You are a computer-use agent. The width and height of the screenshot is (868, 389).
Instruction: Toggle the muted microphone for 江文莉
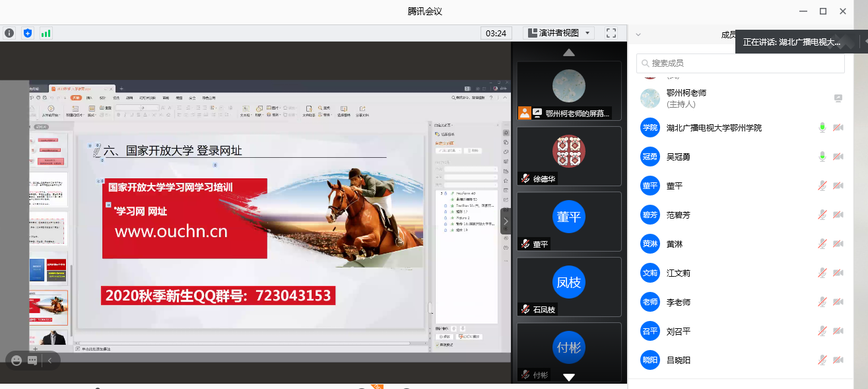pyautogui.click(x=822, y=273)
